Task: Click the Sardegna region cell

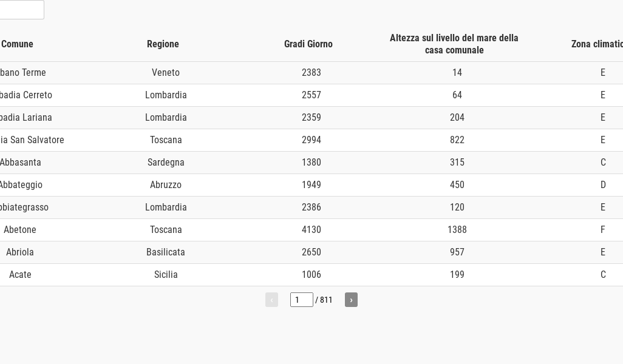Action: 166,162
